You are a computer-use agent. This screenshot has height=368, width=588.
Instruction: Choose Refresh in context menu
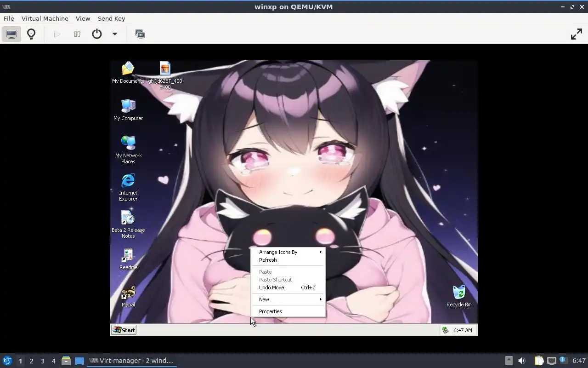point(288,260)
